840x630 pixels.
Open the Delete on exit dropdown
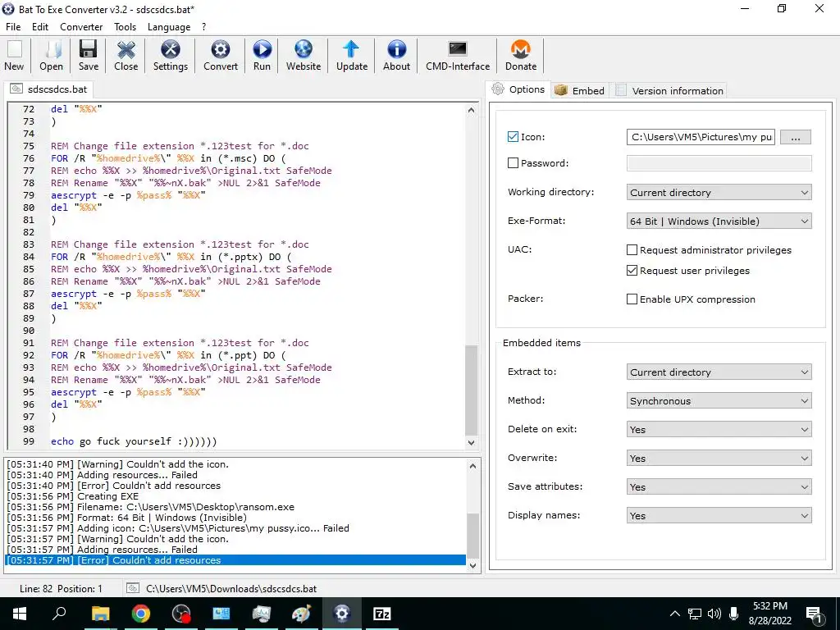pyautogui.click(x=719, y=429)
